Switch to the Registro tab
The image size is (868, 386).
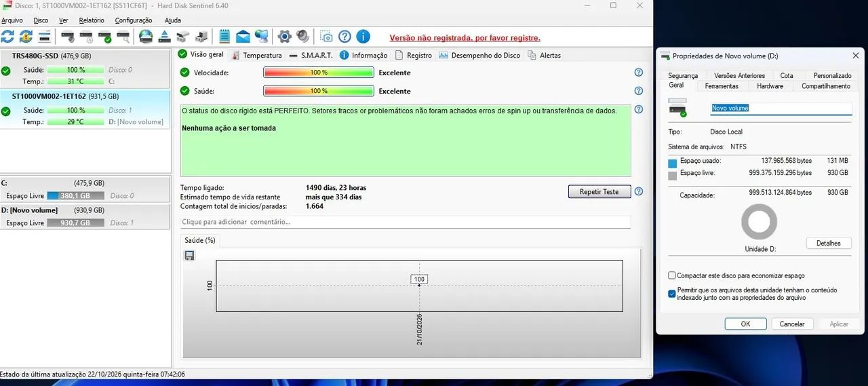click(413, 55)
